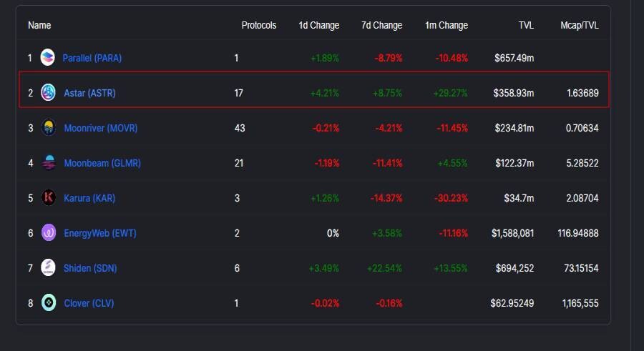Click the Astar (ASTR) logo icon

(48, 92)
